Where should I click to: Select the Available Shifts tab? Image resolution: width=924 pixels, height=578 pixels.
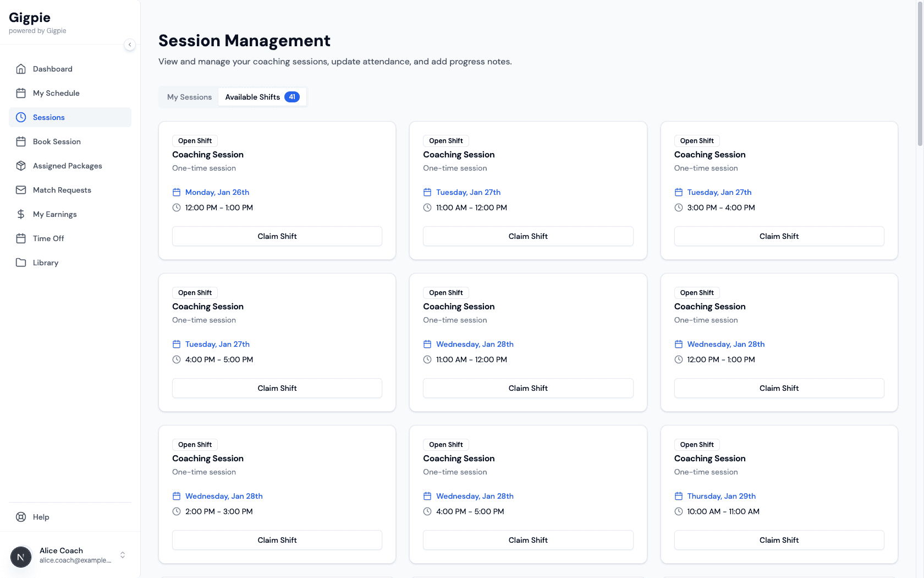(x=252, y=97)
